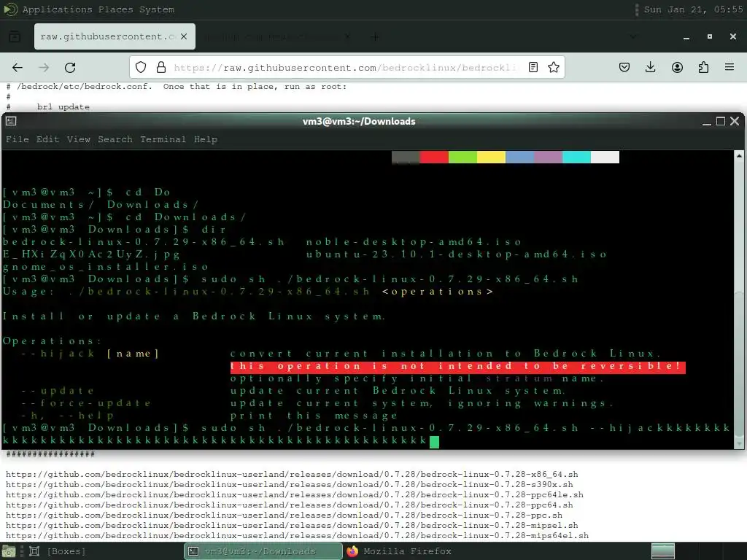Screen dimensions: 747x560
Task: Click the bedrock-linux-0.7.28-s390x.sh URL
Action: tap(289, 485)
